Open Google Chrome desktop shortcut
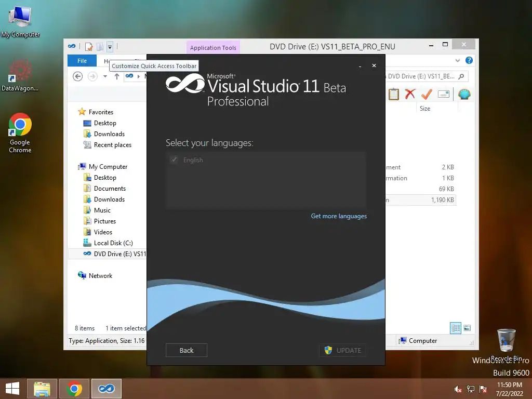 [x=20, y=133]
